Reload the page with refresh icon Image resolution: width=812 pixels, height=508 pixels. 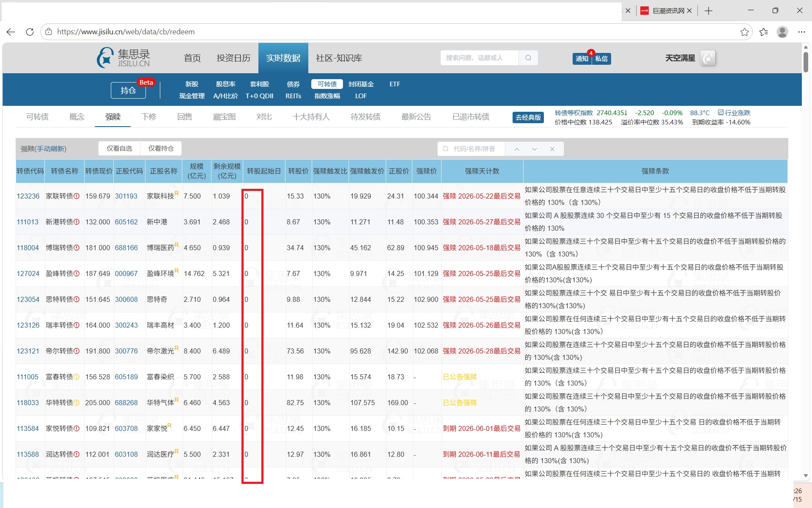30,32
